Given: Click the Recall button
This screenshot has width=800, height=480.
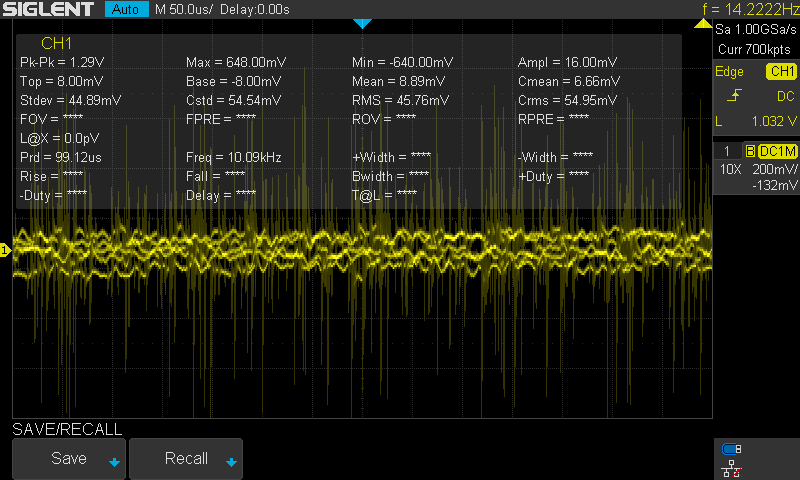Looking at the screenshot, I should 186,459.
